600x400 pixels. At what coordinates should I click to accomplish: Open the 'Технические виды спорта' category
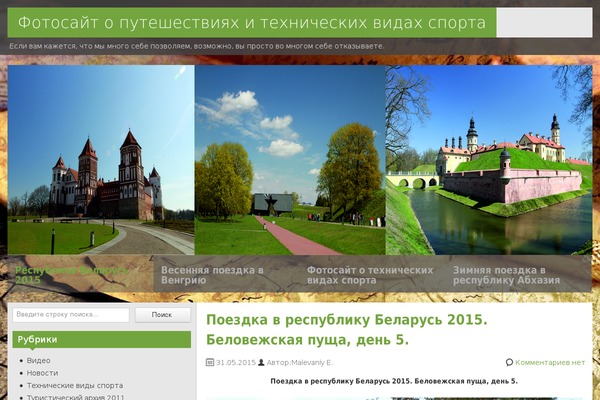[x=75, y=385]
